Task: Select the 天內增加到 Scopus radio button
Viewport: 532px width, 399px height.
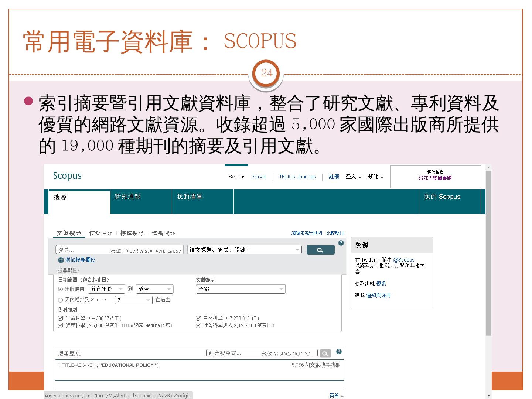Action: pos(61,300)
